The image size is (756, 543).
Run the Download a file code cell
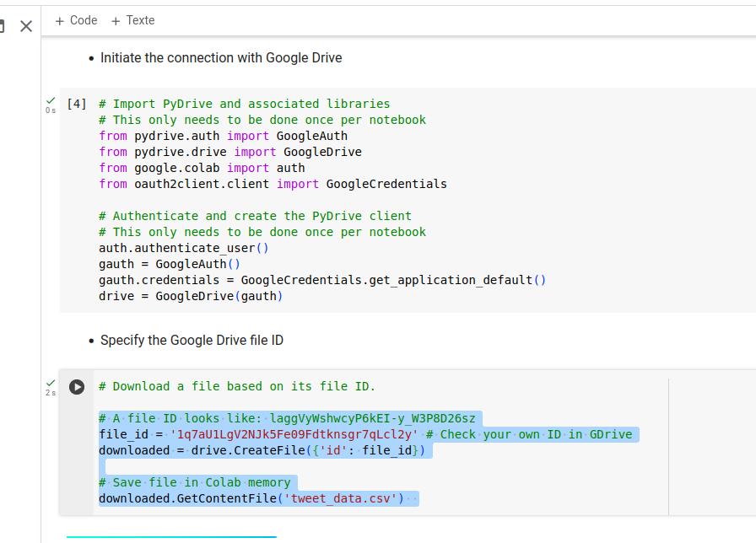point(77,386)
